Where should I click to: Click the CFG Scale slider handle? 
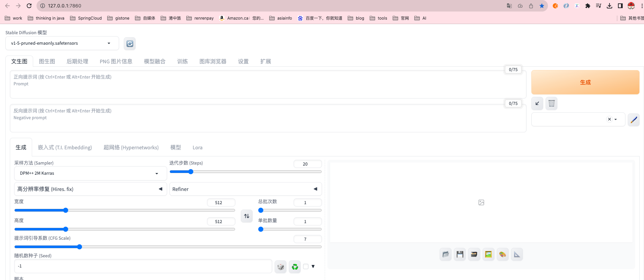click(79, 247)
